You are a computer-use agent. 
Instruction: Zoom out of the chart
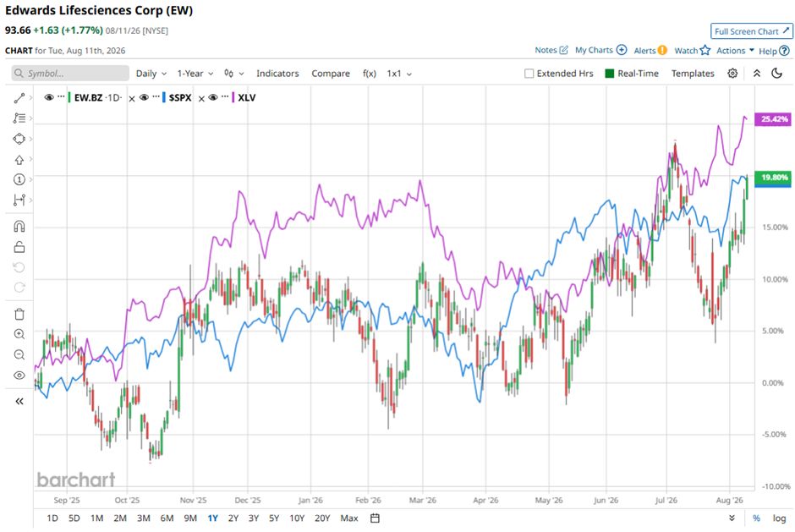pos(19,354)
